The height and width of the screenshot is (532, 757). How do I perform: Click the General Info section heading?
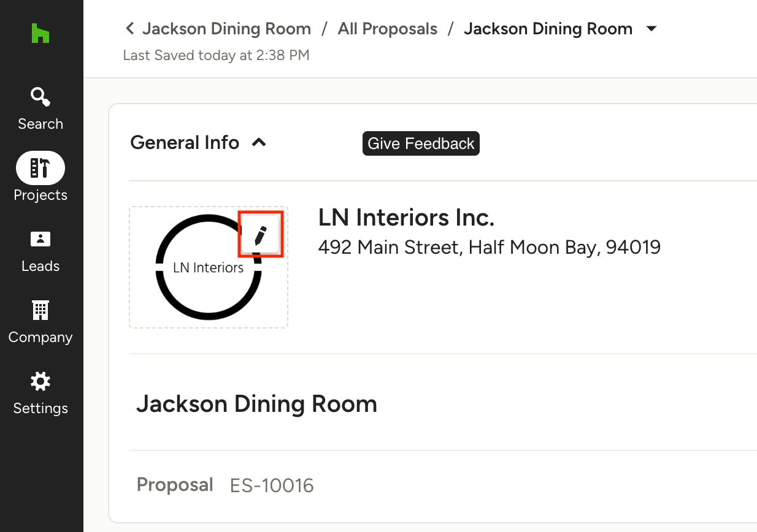(x=185, y=143)
